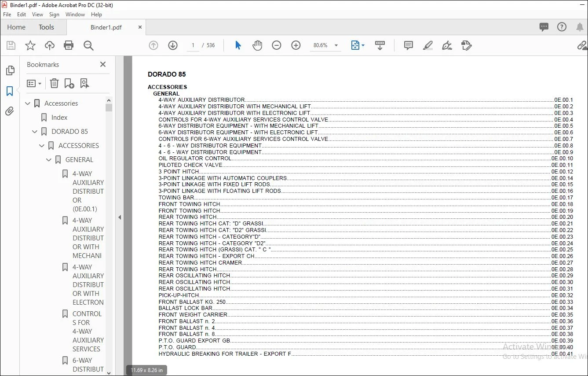The image size is (588, 376).
Task: Open the bookmark options dropdown menu
Action: pyautogui.click(x=34, y=83)
